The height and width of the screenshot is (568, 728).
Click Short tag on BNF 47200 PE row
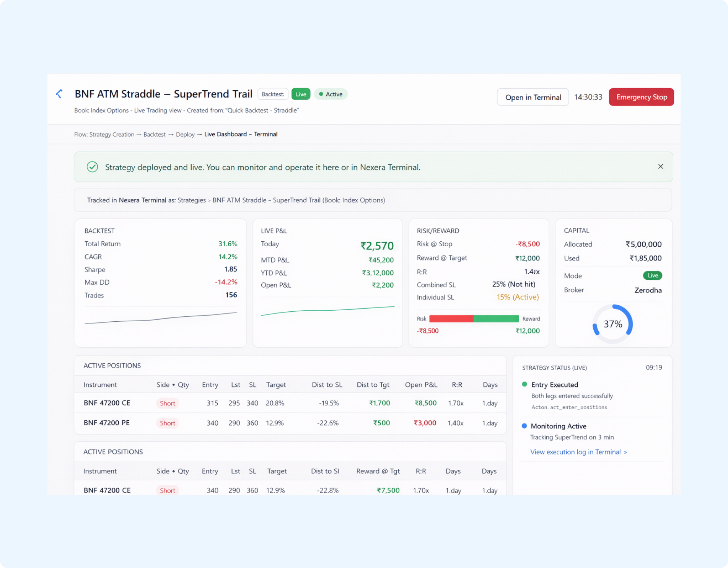pos(167,423)
